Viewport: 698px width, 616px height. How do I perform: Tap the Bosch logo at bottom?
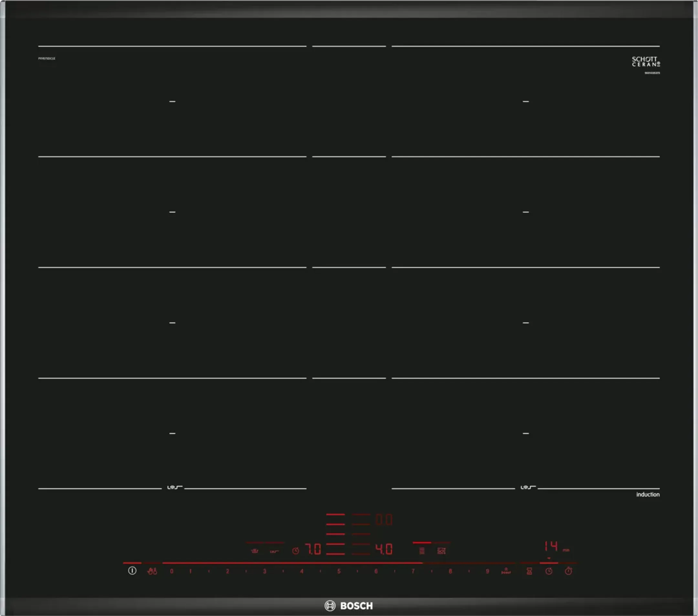click(349, 605)
